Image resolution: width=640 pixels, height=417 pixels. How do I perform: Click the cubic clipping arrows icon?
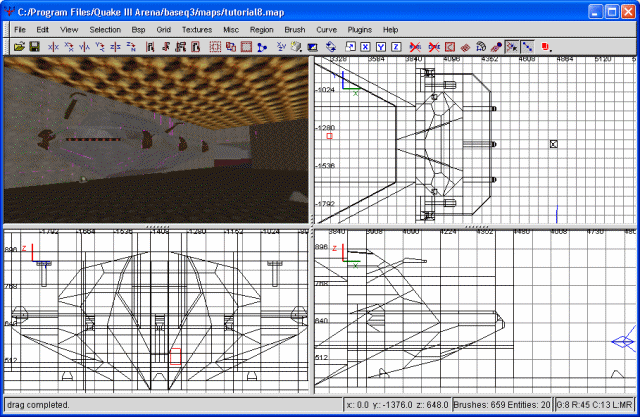[331, 47]
